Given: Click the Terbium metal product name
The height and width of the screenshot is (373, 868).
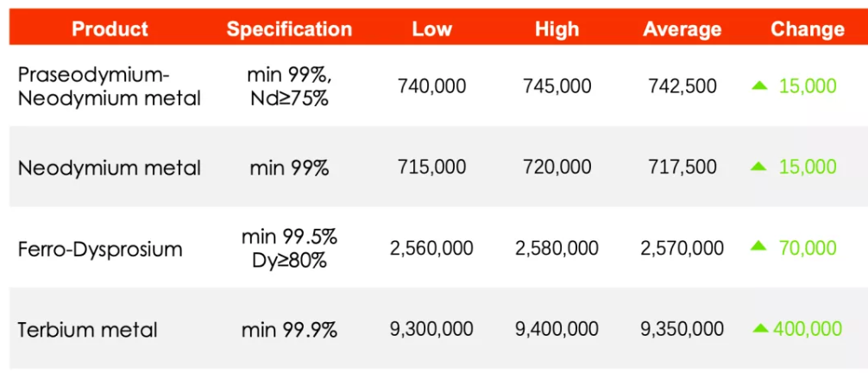Looking at the screenshot, I should (x=88, y=330).
